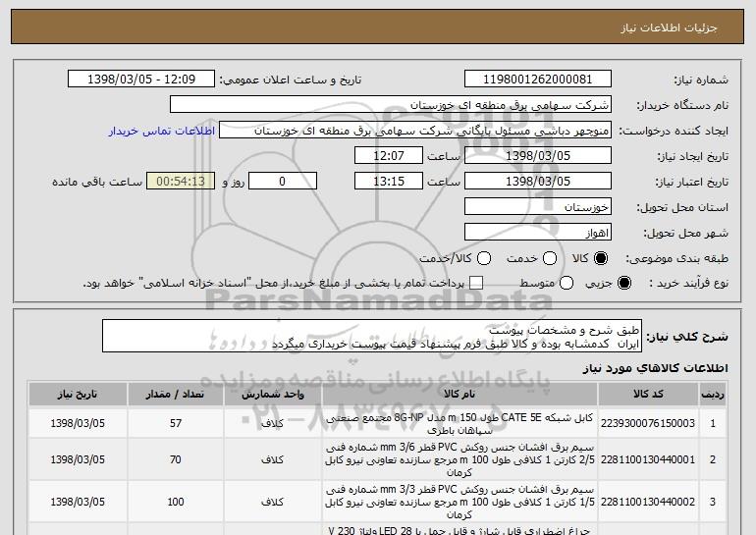Click buyer organization name field
This screenshot has width=756, height=535.
391,105
